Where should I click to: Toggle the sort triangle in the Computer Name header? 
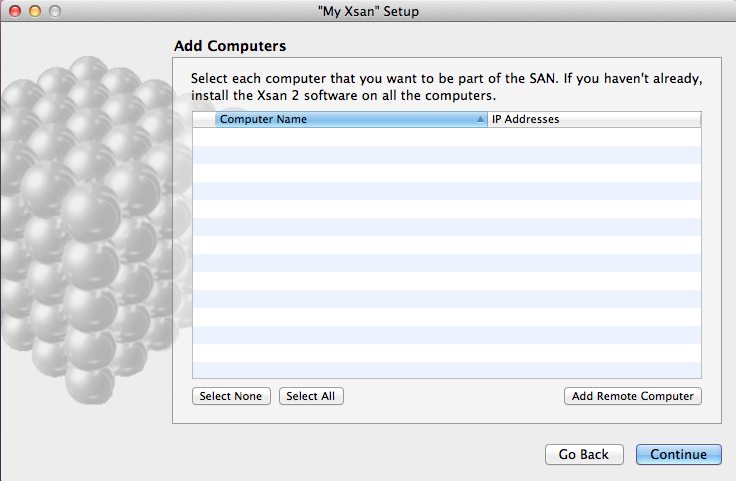pyautogui.click(x=480, y=120)
